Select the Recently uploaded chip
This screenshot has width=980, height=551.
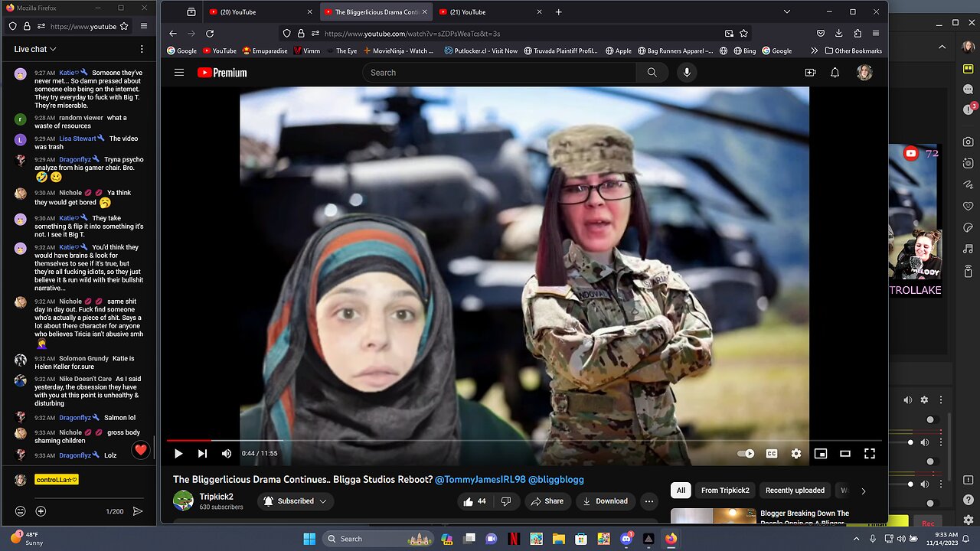point(795,491)
